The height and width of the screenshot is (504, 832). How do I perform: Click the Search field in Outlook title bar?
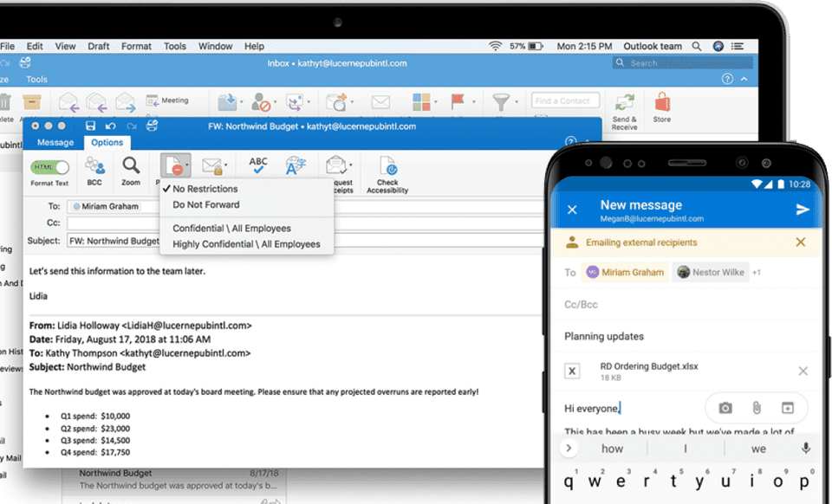click(684, 63)
